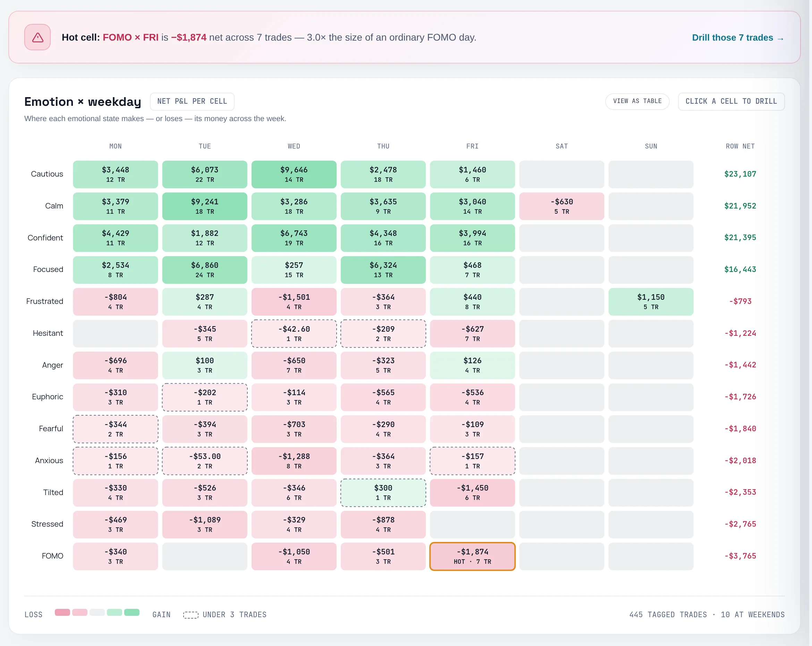Click the Tilted Friday cell -$1,450

(472, 493)
